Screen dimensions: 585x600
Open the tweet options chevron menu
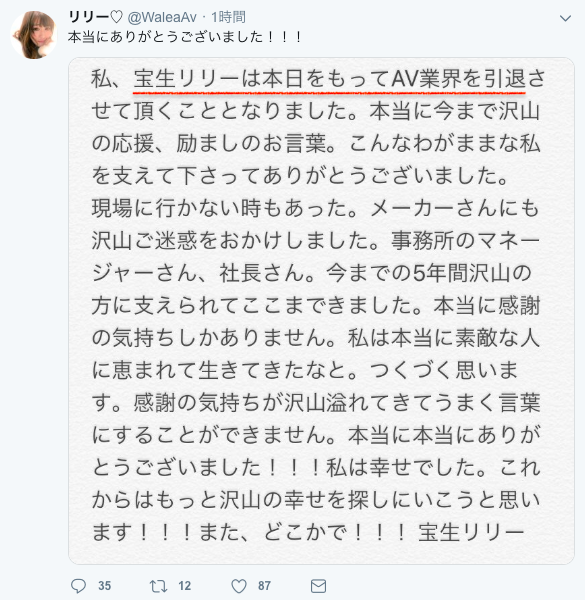[x=565, y=18]
